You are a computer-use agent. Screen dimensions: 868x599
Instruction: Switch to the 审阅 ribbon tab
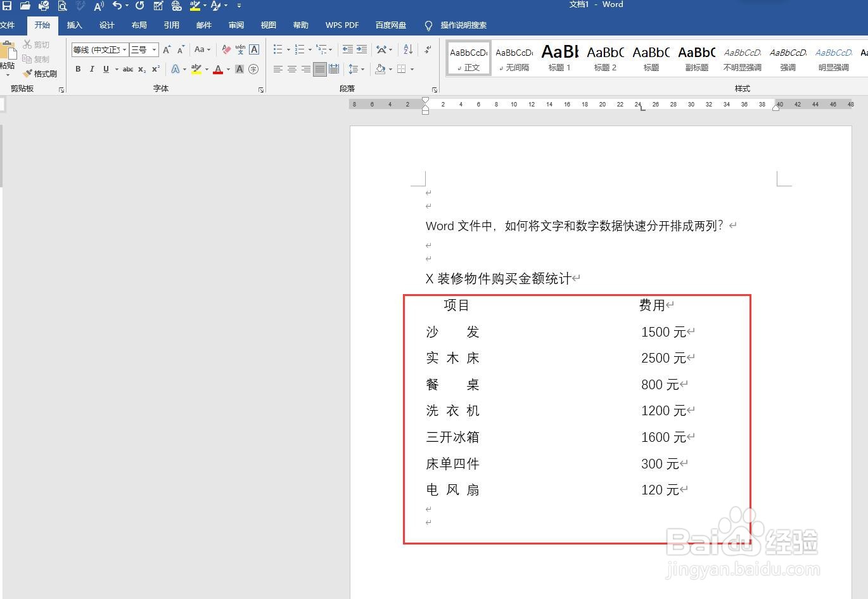click(x=236, y=25)
